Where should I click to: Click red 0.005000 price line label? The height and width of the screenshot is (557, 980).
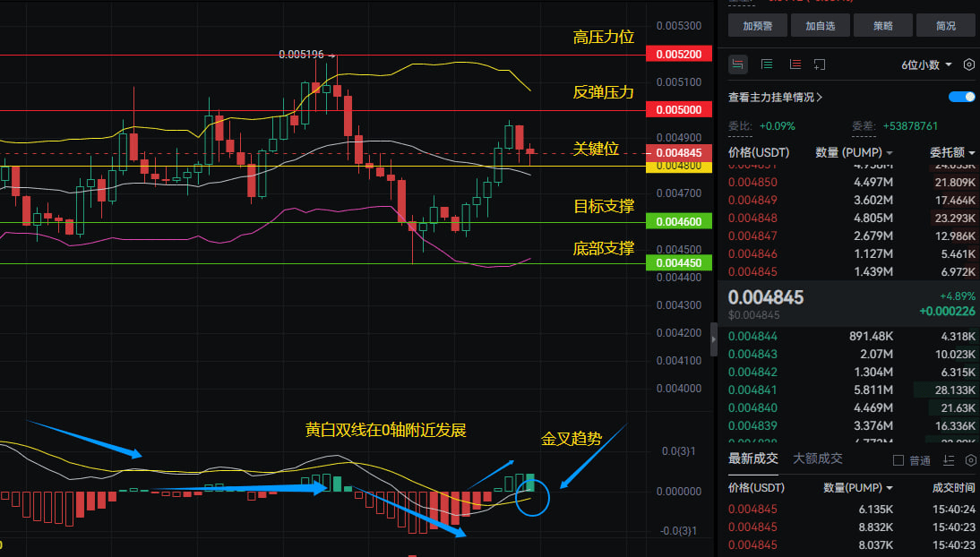coord(679,110)
